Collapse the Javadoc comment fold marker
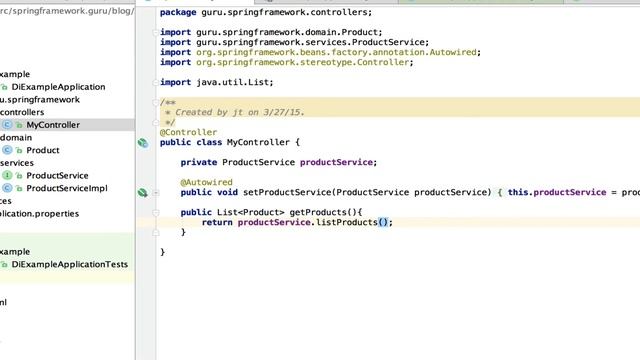The width and height of the screenshot is (640, 360). click(x=156, y=102)
